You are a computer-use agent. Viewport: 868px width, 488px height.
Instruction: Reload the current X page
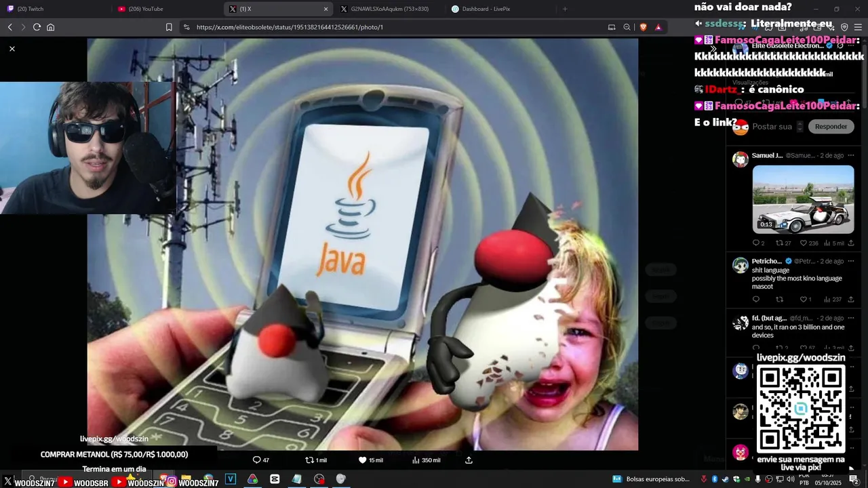[37, 27]
